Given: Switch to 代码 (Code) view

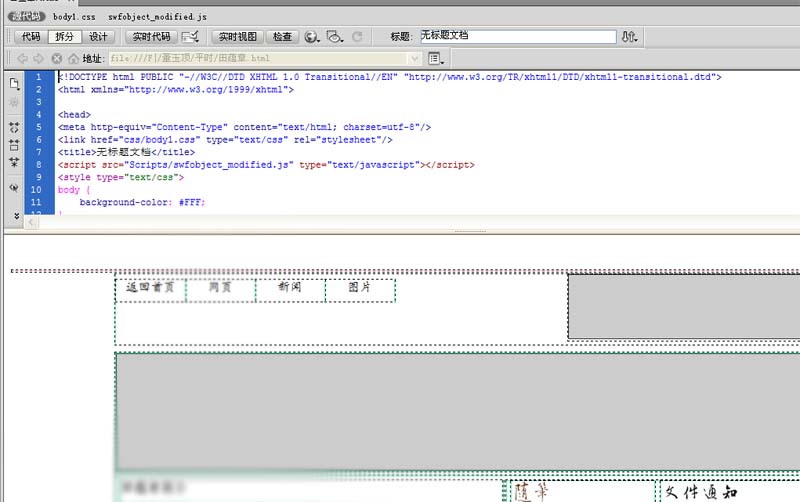Looking at the screenshot, I should [x=31, y=37].
